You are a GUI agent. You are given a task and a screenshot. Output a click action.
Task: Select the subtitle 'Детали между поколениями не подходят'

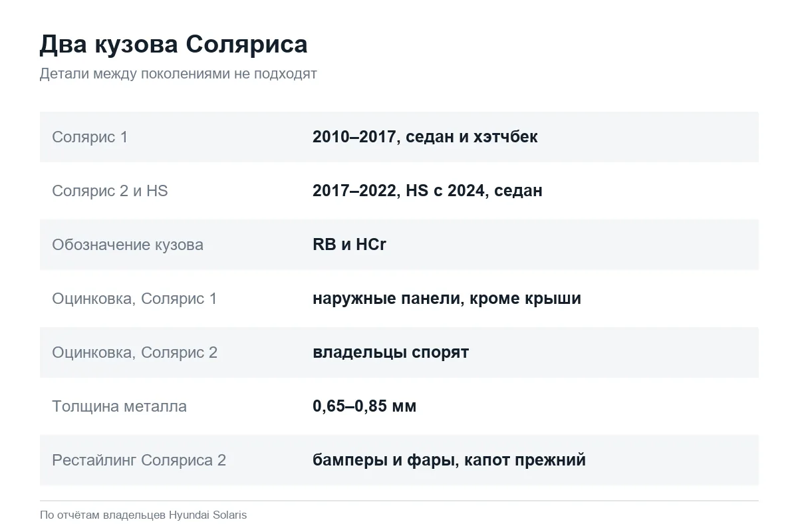coord(178,74)
